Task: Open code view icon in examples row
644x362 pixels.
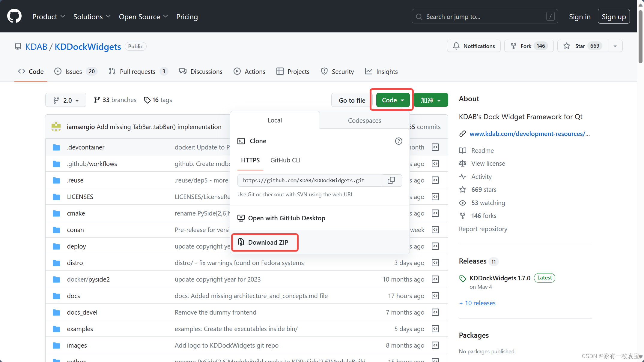Action: coord(435,329)
